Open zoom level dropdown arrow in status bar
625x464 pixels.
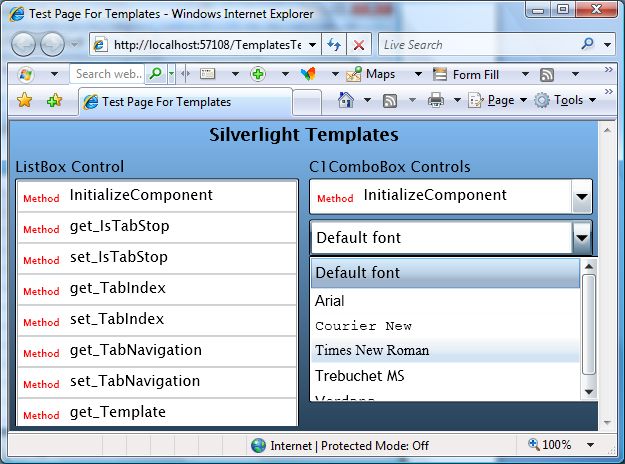tap(591, 445)
